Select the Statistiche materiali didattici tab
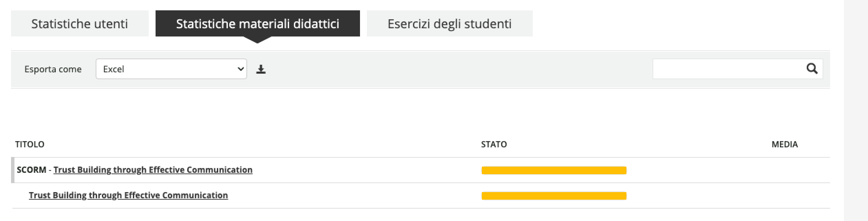 coord(257,23)
